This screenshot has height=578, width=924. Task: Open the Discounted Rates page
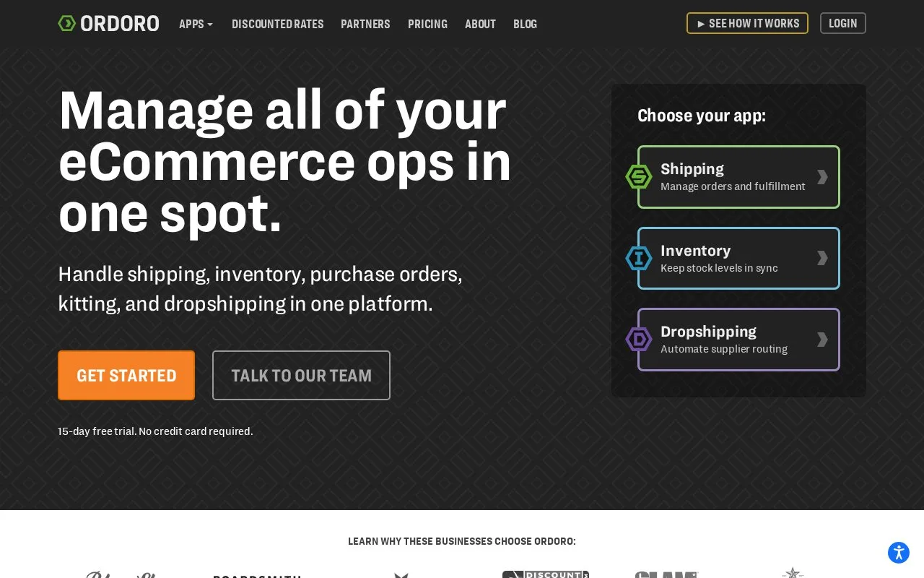point(277,24)
